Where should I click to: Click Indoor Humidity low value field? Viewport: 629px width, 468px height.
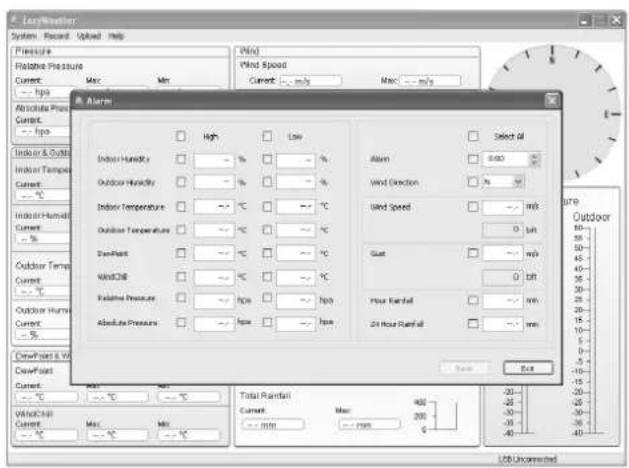pos(296,160)
